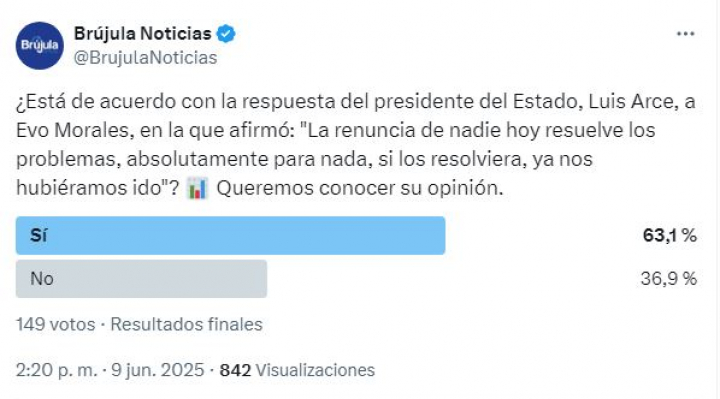Open the 9 jun. 2025 date link
Image resolution: width=720 pixels, height=399 pixels.
tap(158, 370)
